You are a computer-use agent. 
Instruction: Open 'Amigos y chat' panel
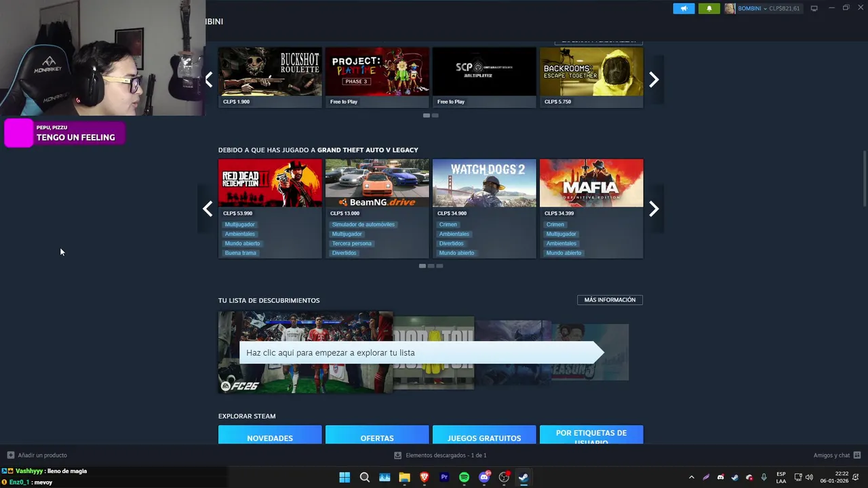tap(837, 455)
